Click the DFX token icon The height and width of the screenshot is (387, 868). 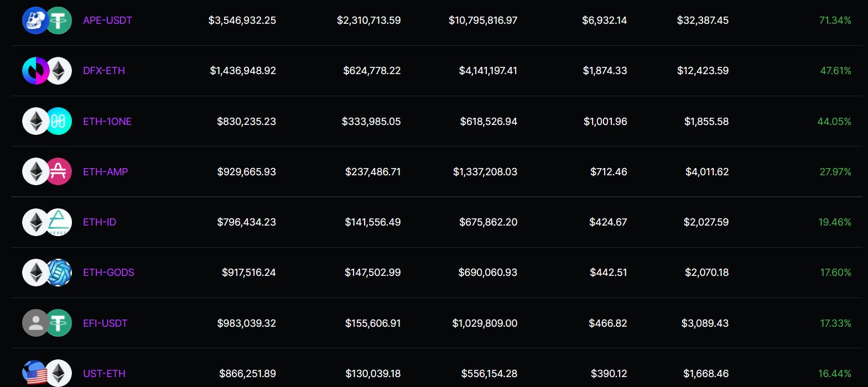click(33, 71)
